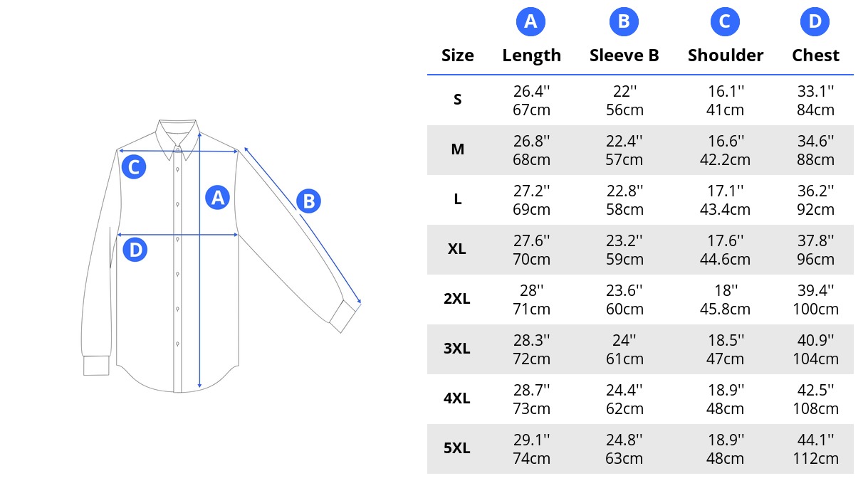Click the 3XL chest value 40.9''

coord(816,340)
